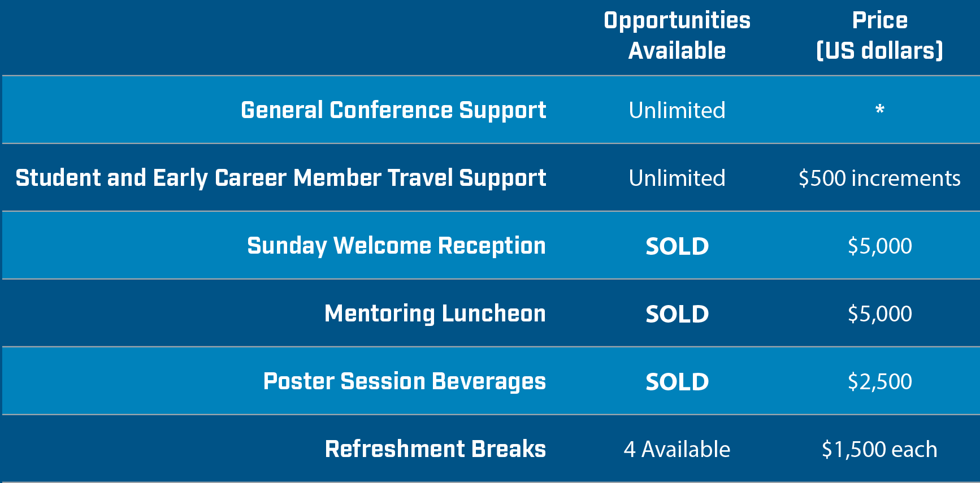
Task: Click Unlimited in the Travel Support row
Action: 677,179
